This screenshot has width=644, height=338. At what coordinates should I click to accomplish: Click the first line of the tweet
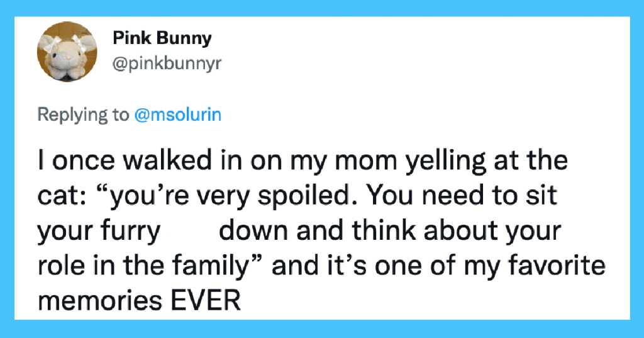[x=303, y=161]
